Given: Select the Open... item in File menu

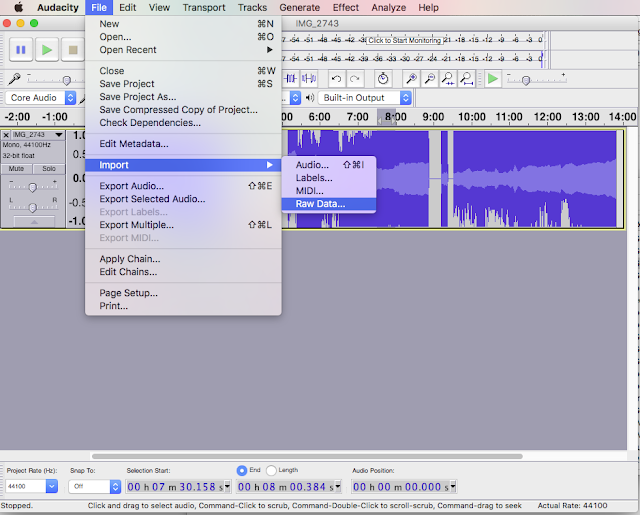Looking at the screenshot, I should [x=183, y=37].
